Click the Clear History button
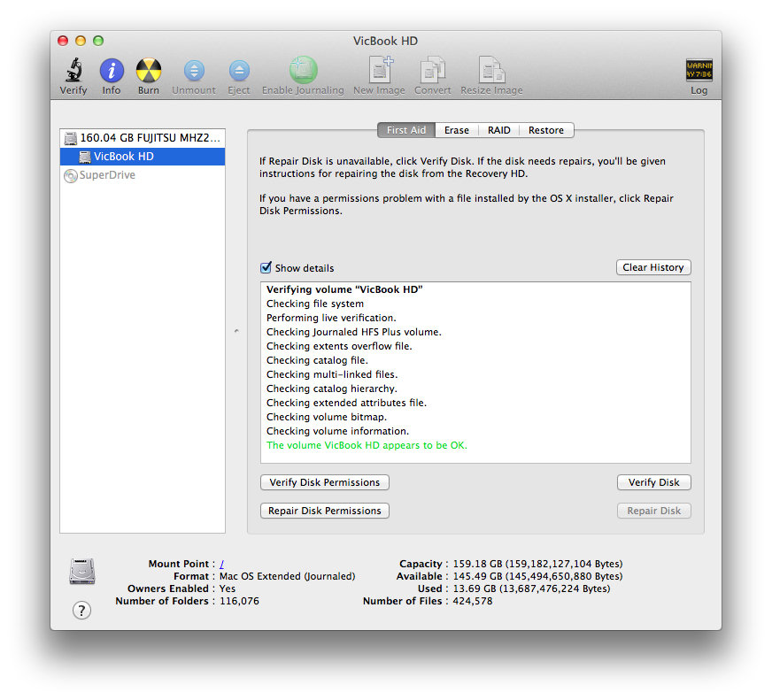Screen dimensions: 772x700 tap(653, 267)
